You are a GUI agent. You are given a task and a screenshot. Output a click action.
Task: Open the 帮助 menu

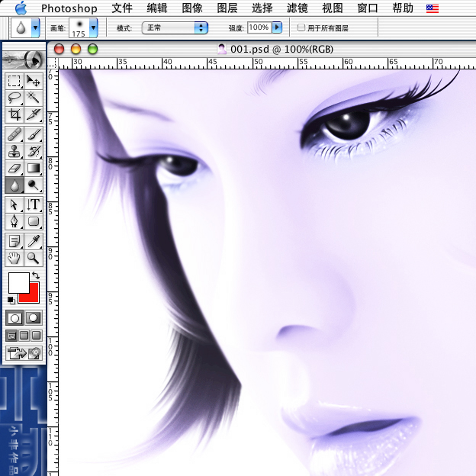(x=403, y=8)
